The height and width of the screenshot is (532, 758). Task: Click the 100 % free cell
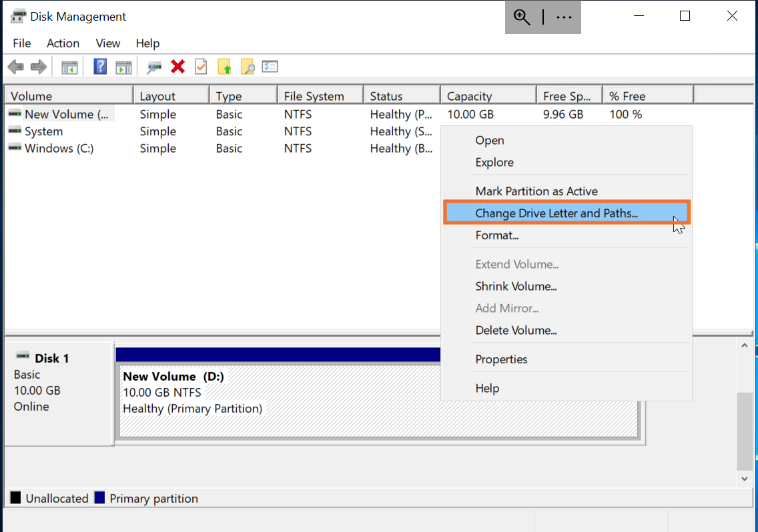pyautogui.click(x=625, y=115)
